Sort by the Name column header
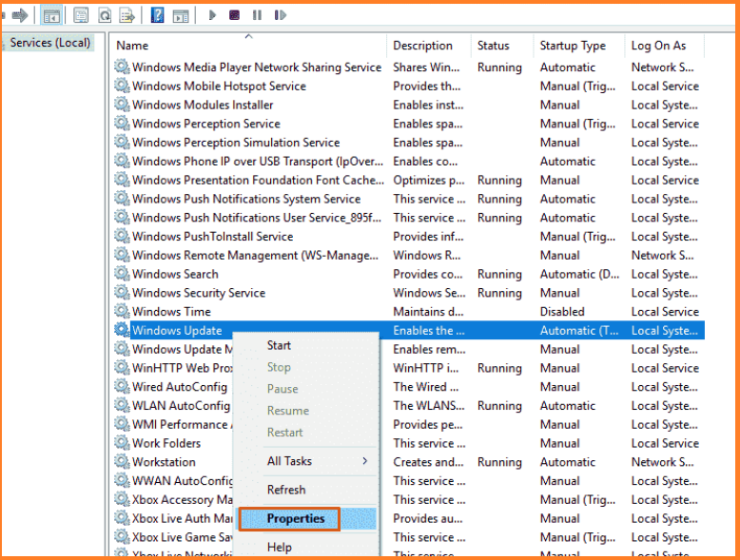The width and height of the screenshot is (740, 560). (132, 46)
